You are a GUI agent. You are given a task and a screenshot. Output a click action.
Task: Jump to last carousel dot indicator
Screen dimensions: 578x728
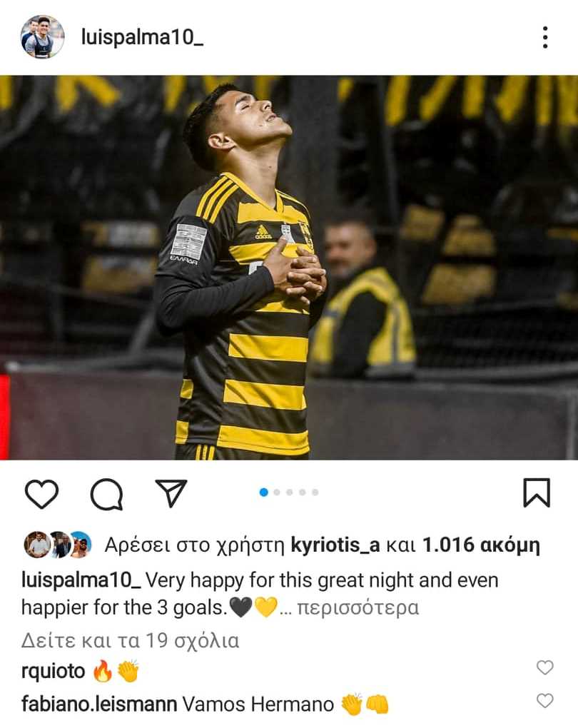[x=315, y=492]
